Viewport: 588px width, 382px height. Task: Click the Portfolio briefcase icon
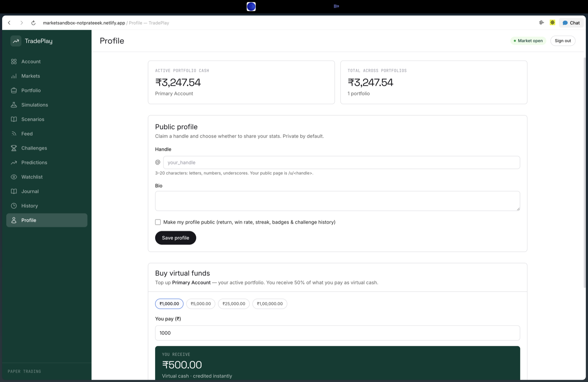pyautogui.click(x=14, y=90)
